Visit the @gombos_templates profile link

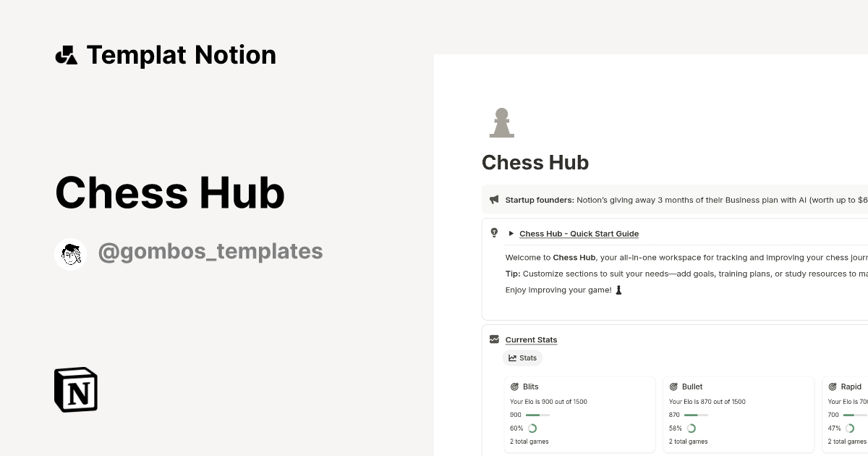click(x=210, y=251)
